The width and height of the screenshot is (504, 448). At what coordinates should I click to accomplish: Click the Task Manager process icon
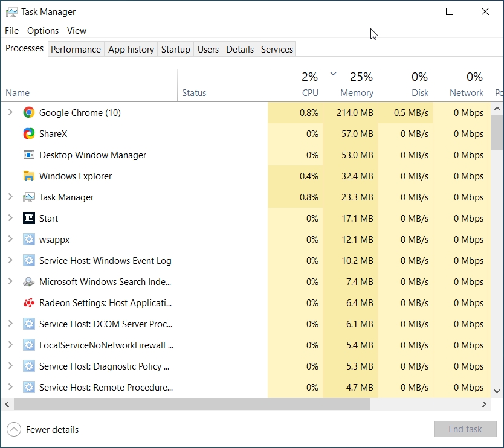pos(28,197)
